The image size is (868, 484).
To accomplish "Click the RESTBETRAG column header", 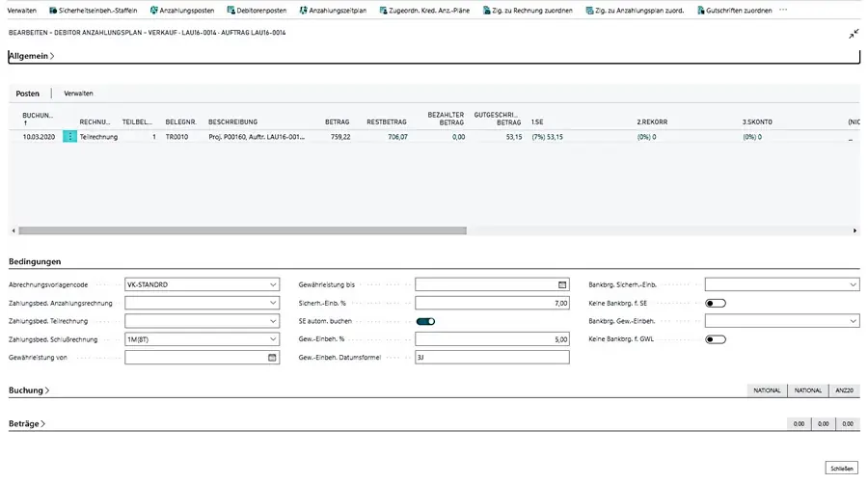I will [387, 121].
